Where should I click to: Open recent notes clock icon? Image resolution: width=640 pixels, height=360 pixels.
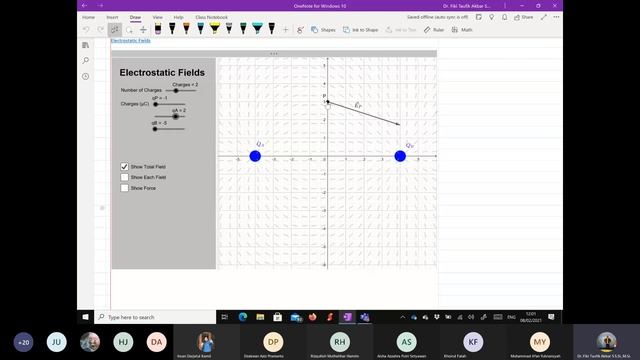pyautogui.click(x=85, y=76)
